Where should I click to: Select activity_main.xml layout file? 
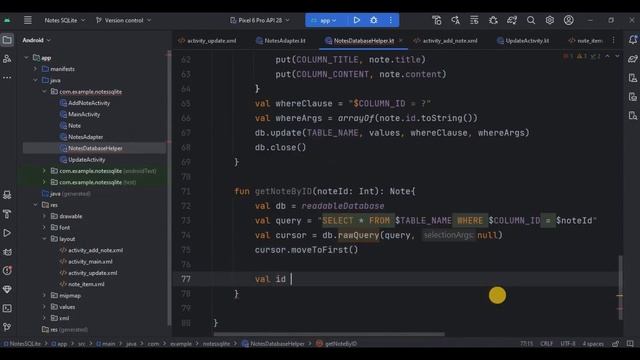point(86,261)
